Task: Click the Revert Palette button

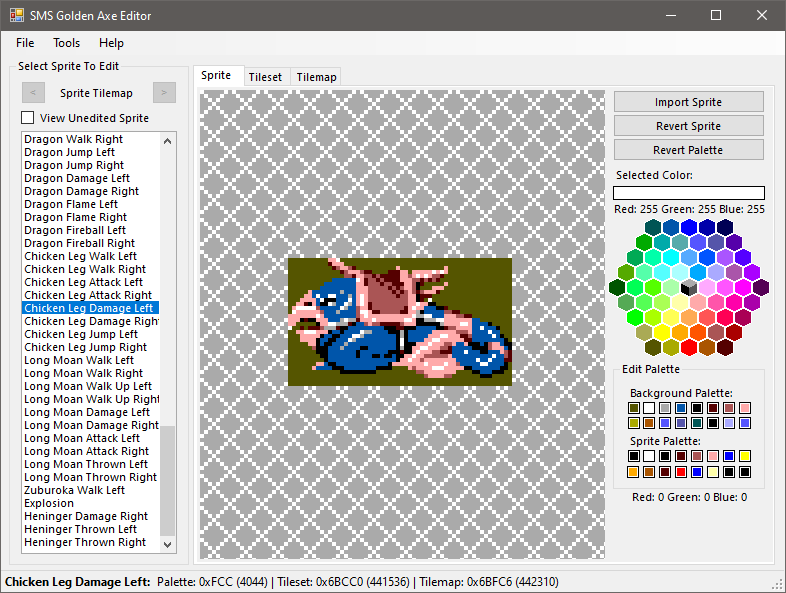Action: [x=689, y=150]
